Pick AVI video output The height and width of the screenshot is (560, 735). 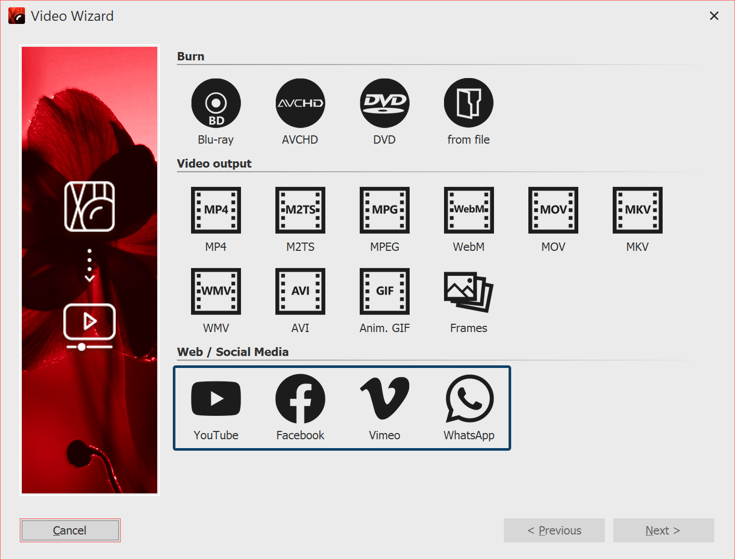pos(300,291)
